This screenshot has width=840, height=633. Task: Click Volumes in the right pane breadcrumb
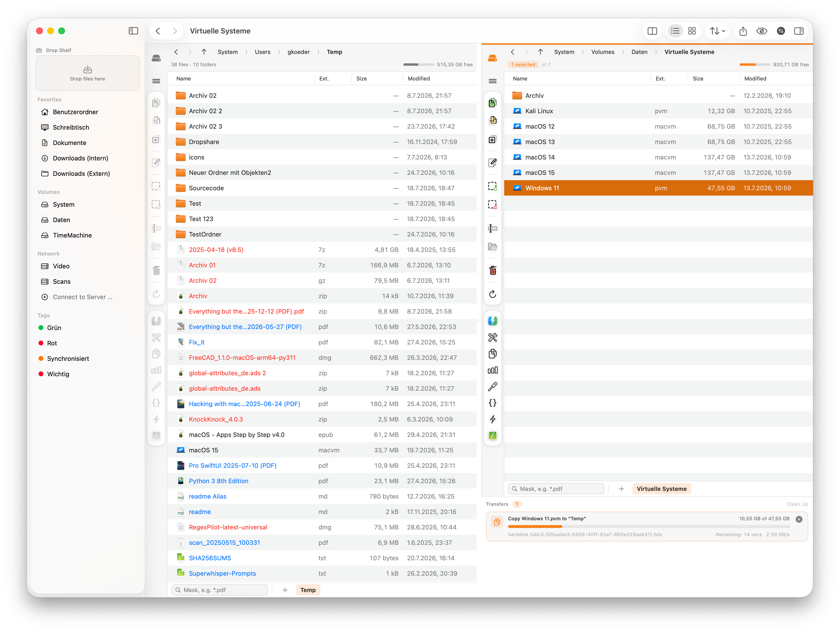pyautogui.click(x=602, y=52)
